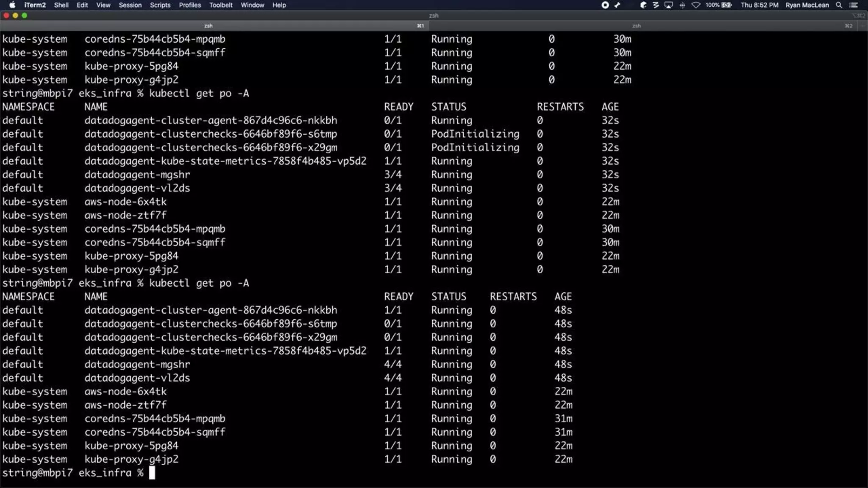Open the Profiles menu
The width and height of the screenshot is (868, 488).
(189, 5)
